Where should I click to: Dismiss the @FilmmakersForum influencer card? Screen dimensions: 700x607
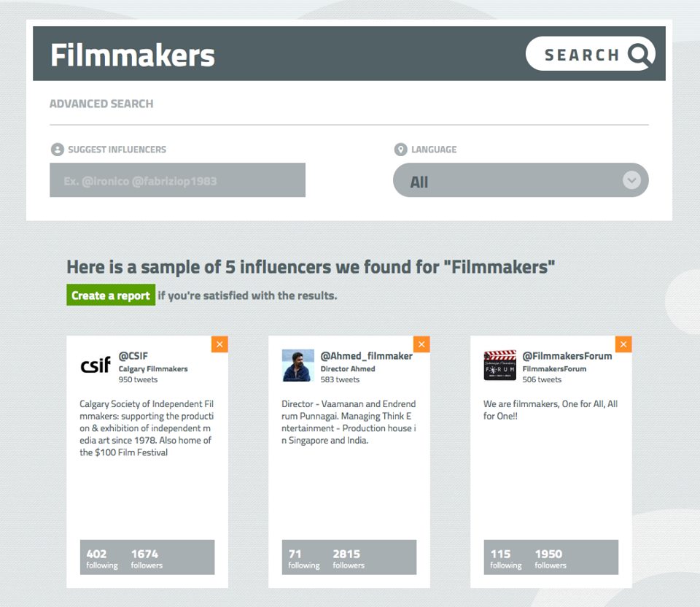(623, 344)
